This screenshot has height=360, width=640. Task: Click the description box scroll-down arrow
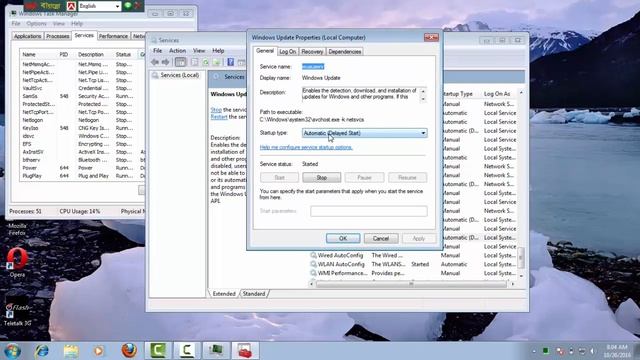[423, 99]
